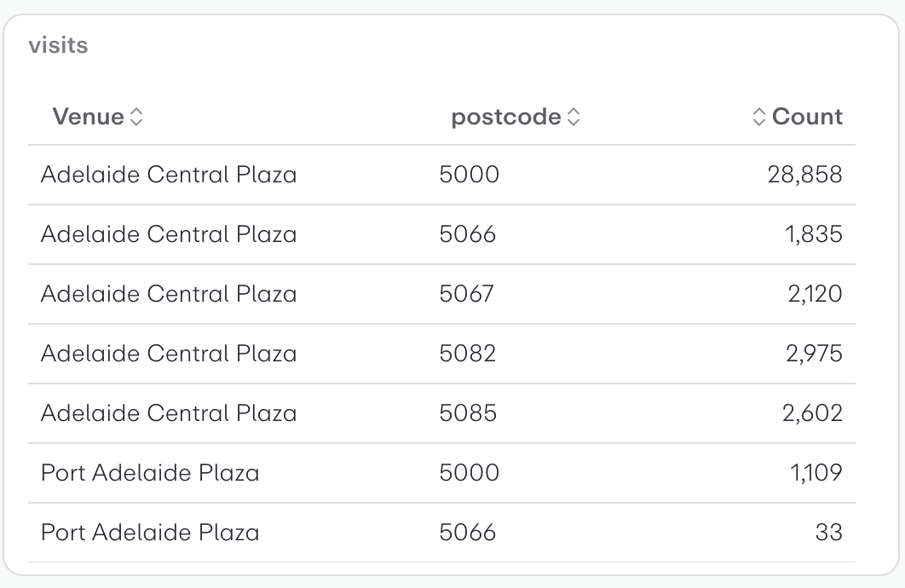Click the sort arrows before Count
The image size is (905, 588).
(759, 118)
